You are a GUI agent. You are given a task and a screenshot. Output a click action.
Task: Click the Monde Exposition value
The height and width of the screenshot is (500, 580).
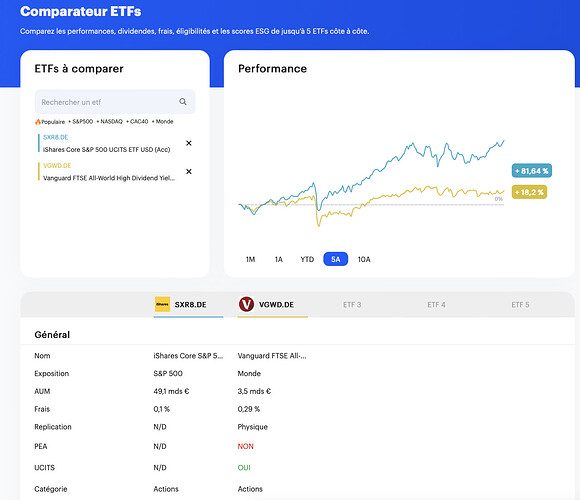[x=249, y=374]
